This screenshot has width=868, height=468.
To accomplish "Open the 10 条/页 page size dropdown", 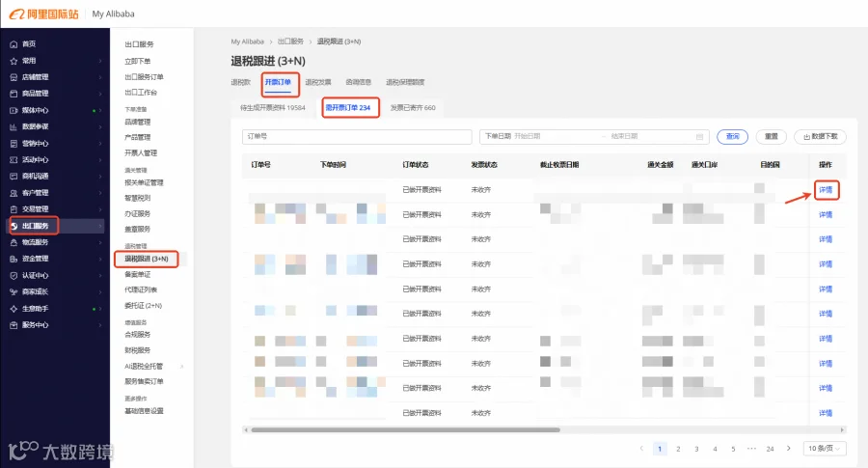I will point(825,448).
